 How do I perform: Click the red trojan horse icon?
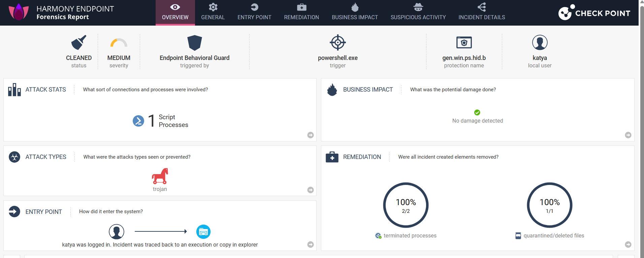[x=160, y=176]
